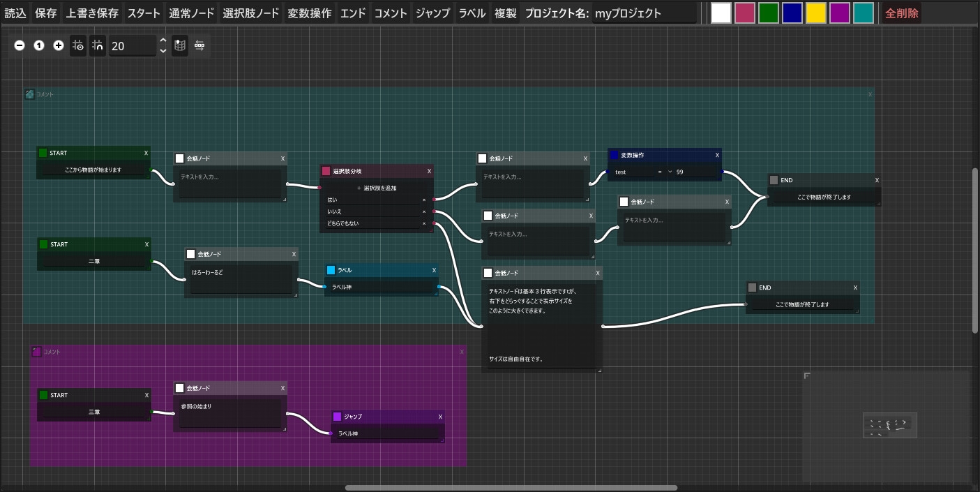This screenshot has height=492, width=980.
Task: Click the プロジェクト名 text field
Action: [644, 13]
